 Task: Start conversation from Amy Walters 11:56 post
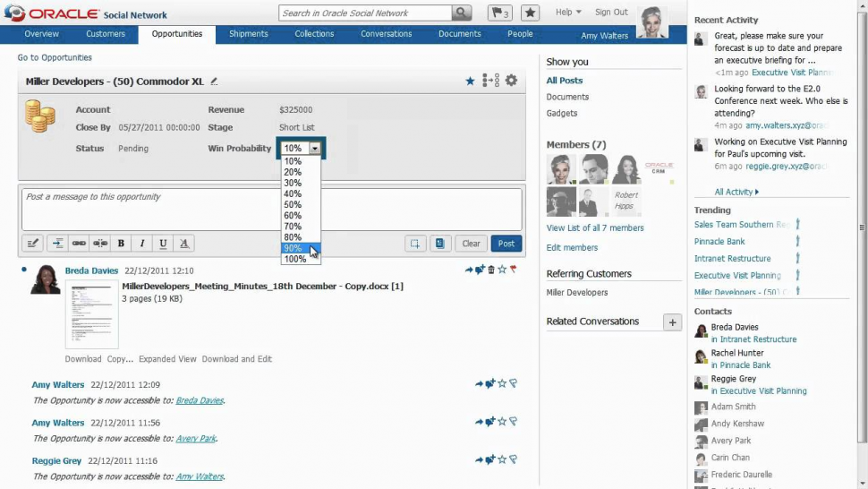489,422
